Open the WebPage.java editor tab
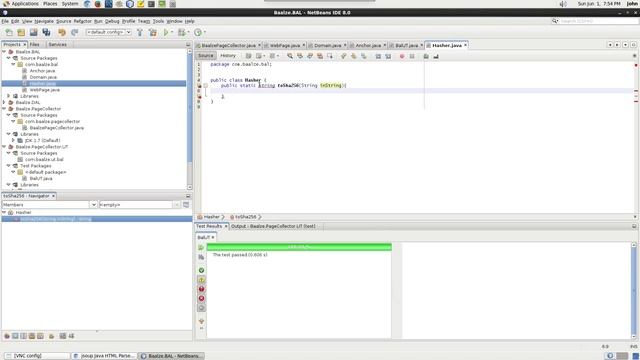 (x=284, y=45)
